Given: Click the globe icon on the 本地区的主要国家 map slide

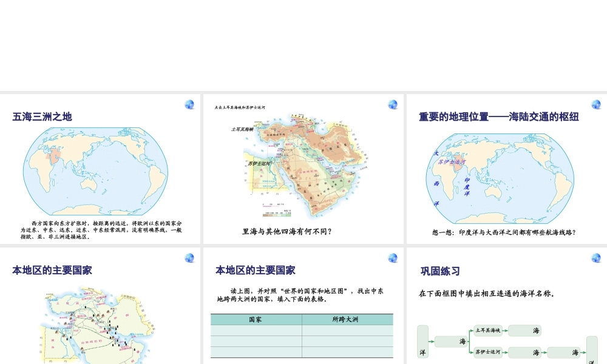Looking at the screenshot, I should pos(189,258).
